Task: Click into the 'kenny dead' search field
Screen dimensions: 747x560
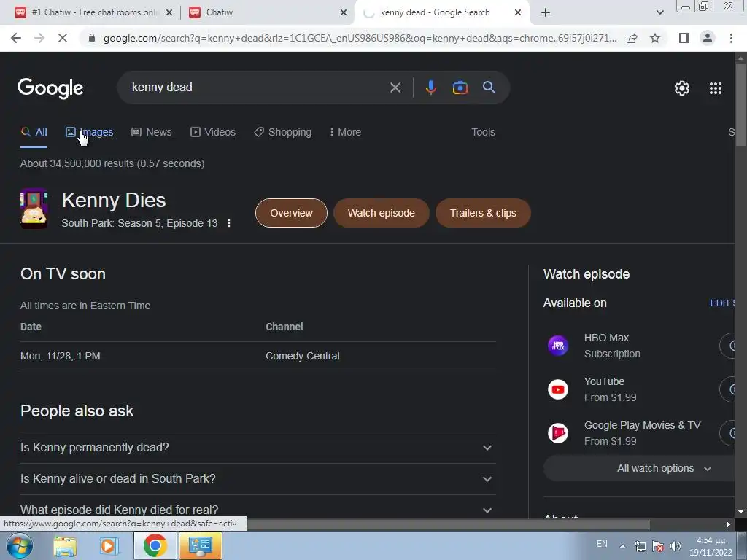Action: click(x=258, y=87)
